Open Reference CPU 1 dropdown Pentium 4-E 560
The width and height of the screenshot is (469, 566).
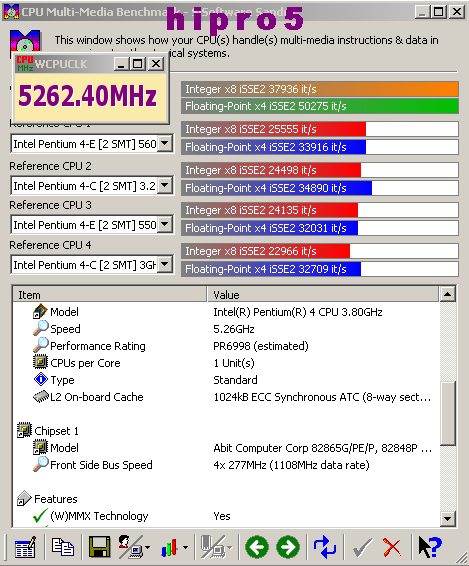point(165,144)
